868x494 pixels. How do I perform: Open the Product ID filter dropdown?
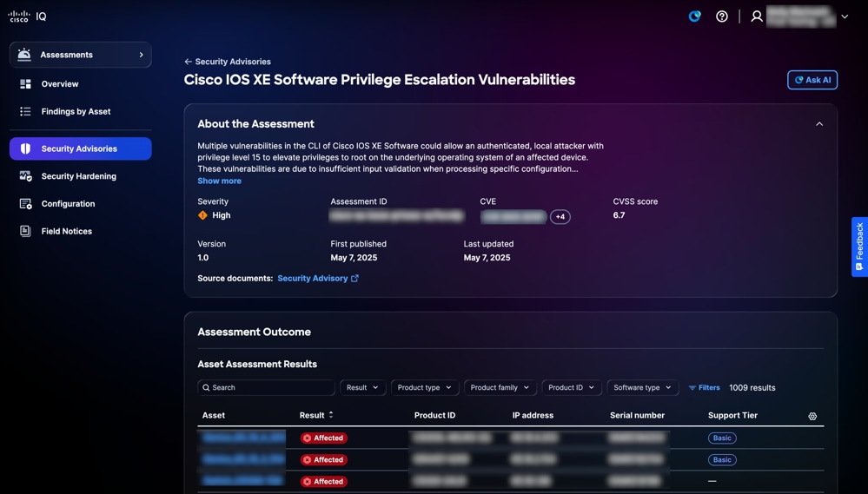tap(572, 388)
